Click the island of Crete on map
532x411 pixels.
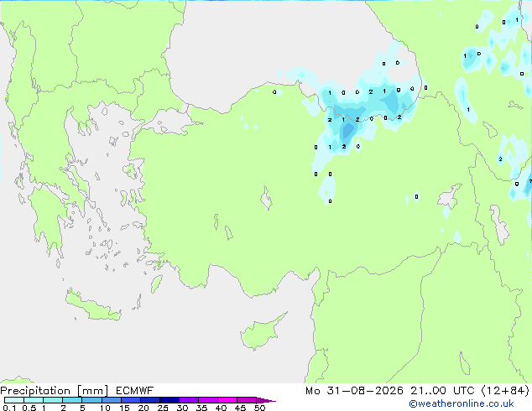tap(92, 306)
